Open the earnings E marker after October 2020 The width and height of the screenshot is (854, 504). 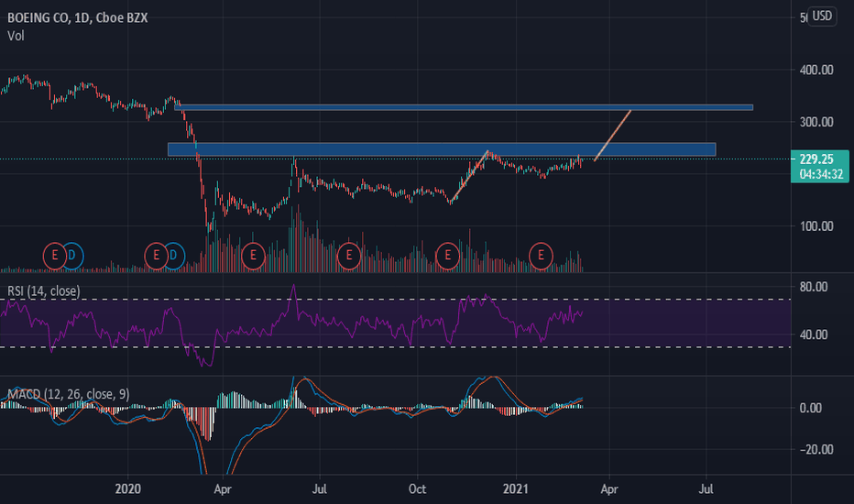click(x=448, y=256)
